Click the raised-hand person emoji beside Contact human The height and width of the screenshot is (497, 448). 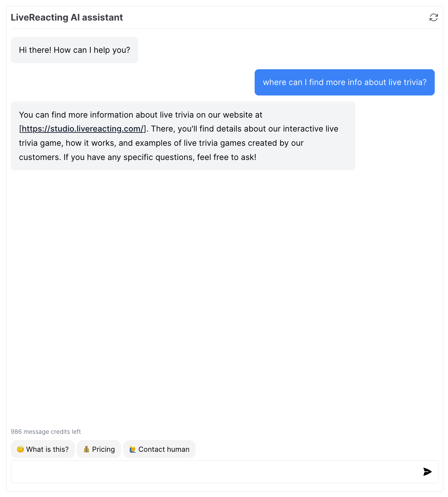[x=133, y=449]
